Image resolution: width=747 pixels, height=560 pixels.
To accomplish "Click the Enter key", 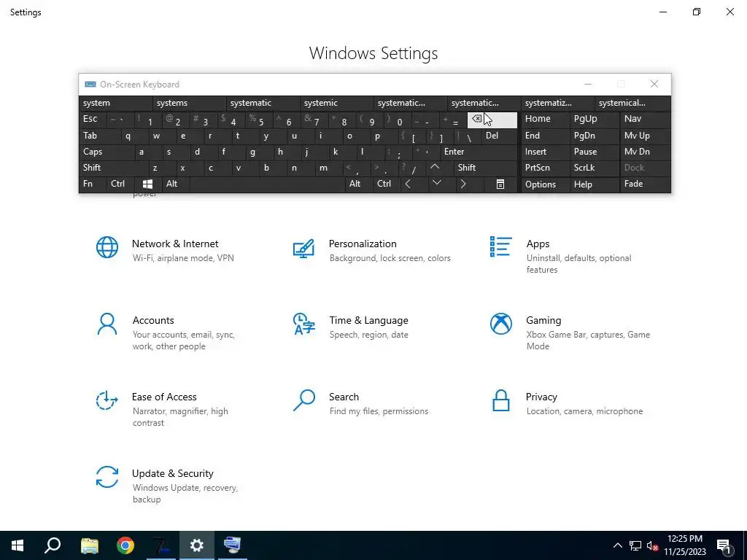I will [x=479, y=152].
